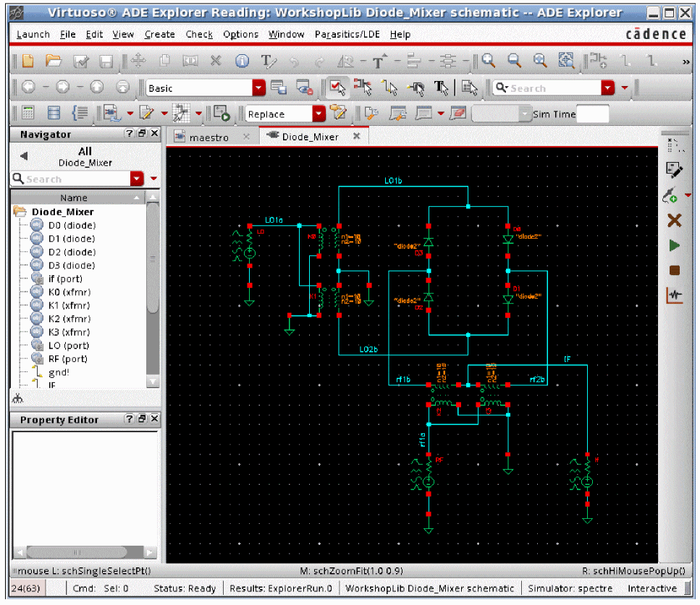Float the Navigator panel using its dock button
This screenshot has width=700, height=605.
142,134
